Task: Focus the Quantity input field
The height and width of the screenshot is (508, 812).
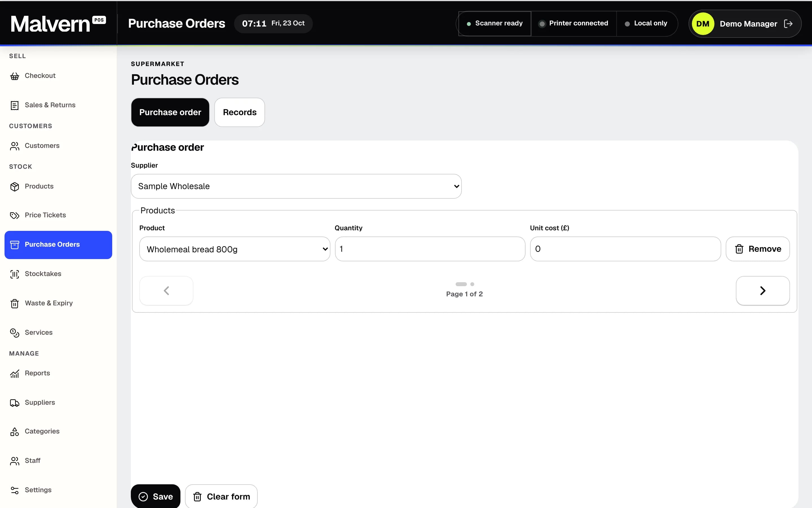Action: (430, 249)
